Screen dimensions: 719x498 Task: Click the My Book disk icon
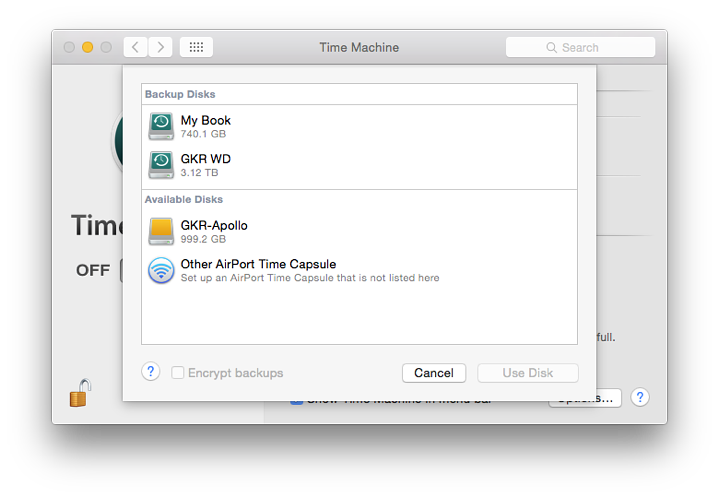pos(161,126)
